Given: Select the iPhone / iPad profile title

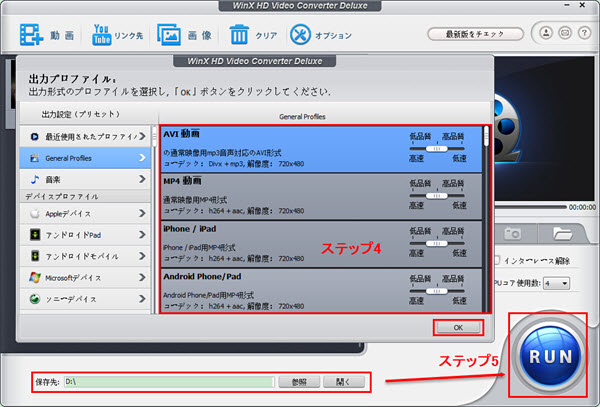Looking at the screenshot, I should click(190, 229).
